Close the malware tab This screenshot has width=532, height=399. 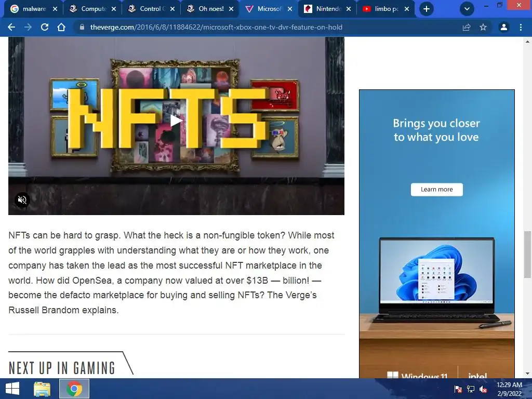point(55,9)
